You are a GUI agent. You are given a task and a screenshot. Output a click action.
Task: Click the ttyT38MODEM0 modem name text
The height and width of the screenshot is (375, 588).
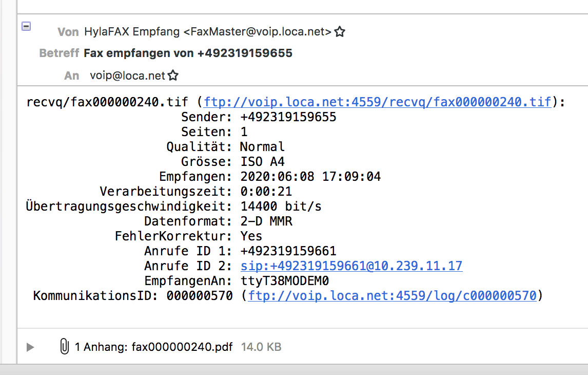[x=284, y=281]
